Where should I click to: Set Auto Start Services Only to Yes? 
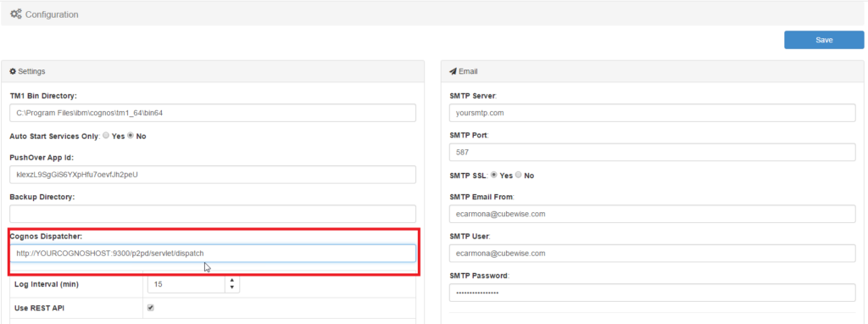[106, 136]
